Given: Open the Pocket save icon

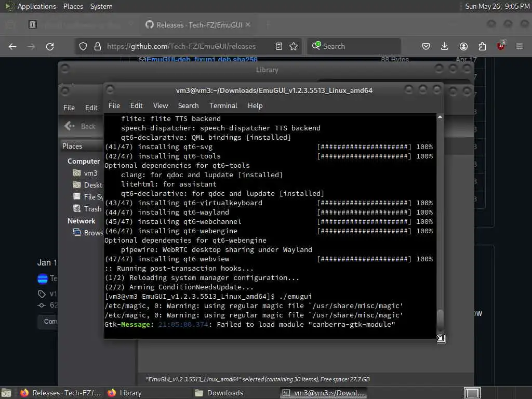Looking at the screenshot, I should pos(426,46).
